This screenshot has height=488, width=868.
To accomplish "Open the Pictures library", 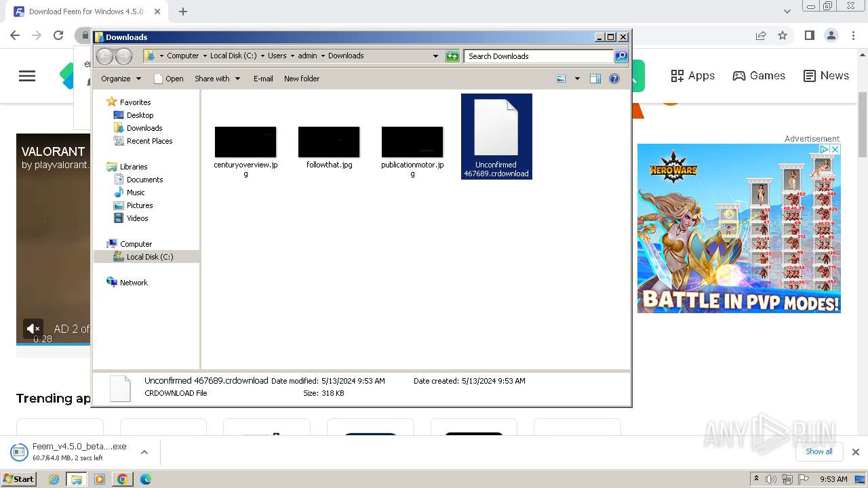I will (x=140, y=205).
